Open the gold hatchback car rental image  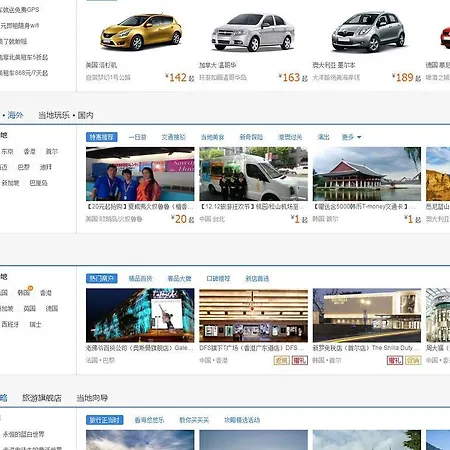(141, 31)
